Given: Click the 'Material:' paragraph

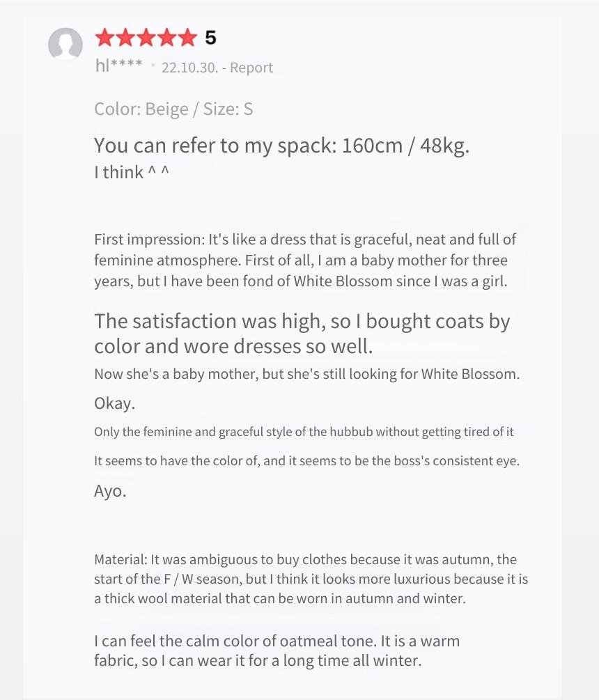Looking at the screenshot, I should click(311, 579).
